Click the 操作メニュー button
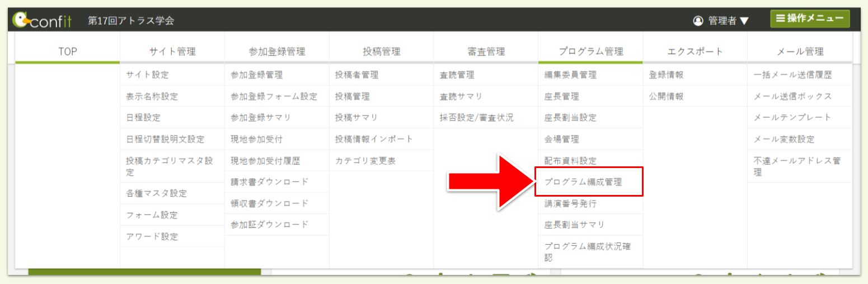Image resolution: width=868 pixels, height=284 pixels. click(x=810, y=18)
